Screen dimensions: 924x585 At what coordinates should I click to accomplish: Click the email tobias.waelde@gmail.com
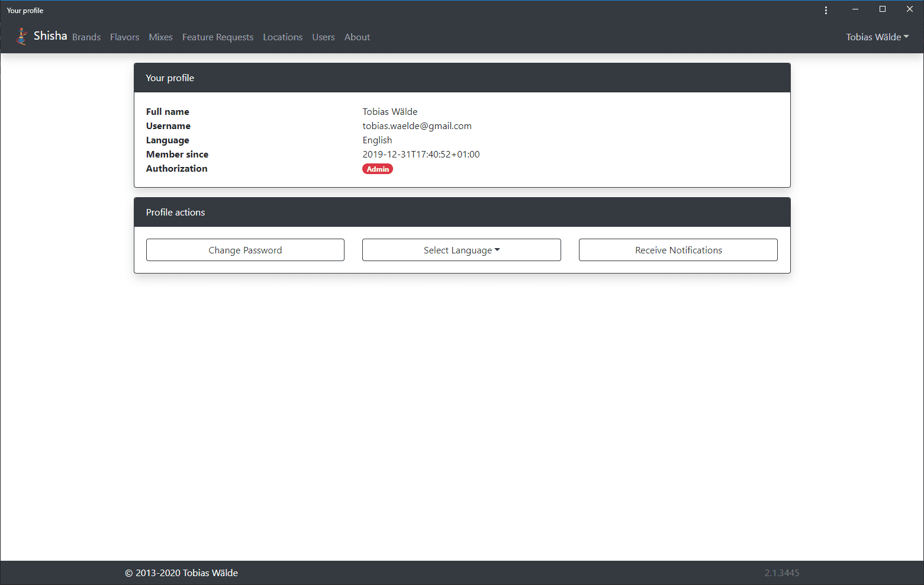pos(417,126)
